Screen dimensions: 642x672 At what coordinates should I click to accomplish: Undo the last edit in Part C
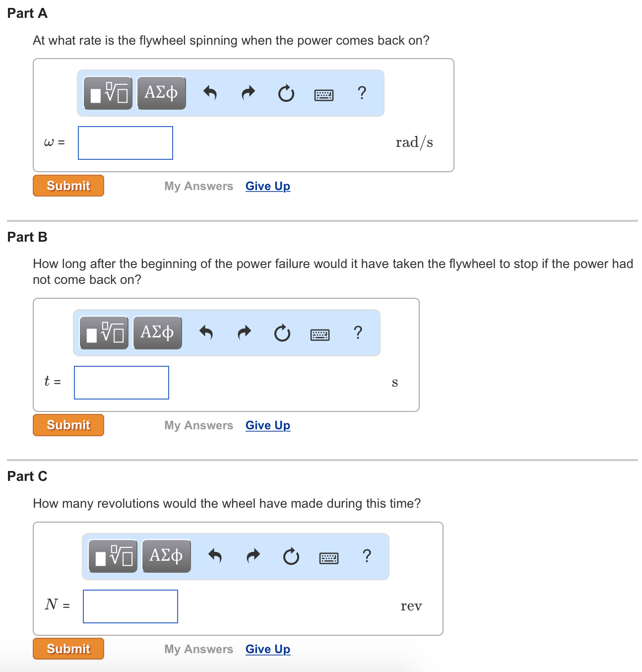215,556
